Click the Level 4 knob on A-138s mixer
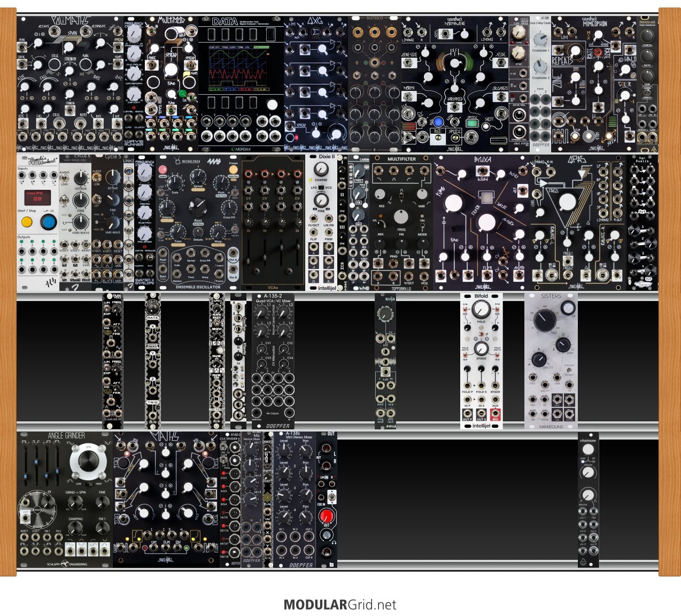The image size is (681, 616). (284, 517)
